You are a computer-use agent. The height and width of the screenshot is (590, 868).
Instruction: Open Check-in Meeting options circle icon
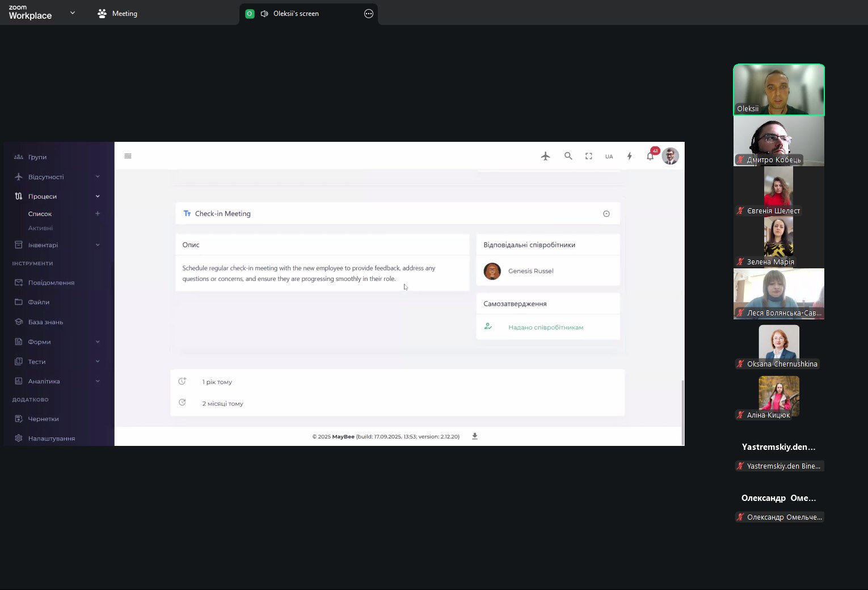point(606,214)
